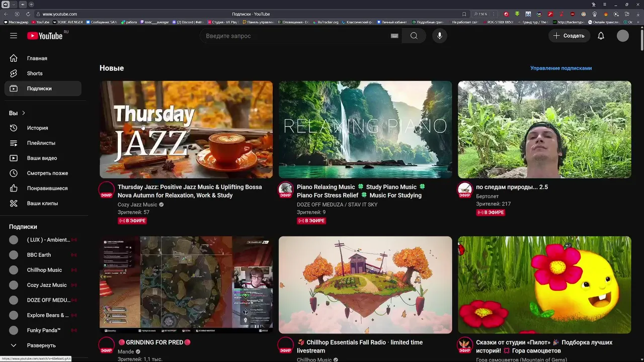Open Mande channel link

click(126, 351)
